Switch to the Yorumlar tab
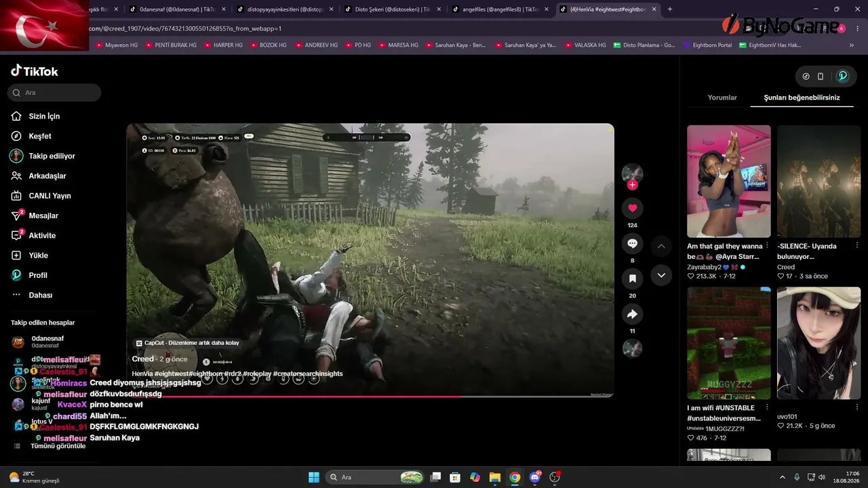Viewport: 868px width, 488px height. pos(722,98)
